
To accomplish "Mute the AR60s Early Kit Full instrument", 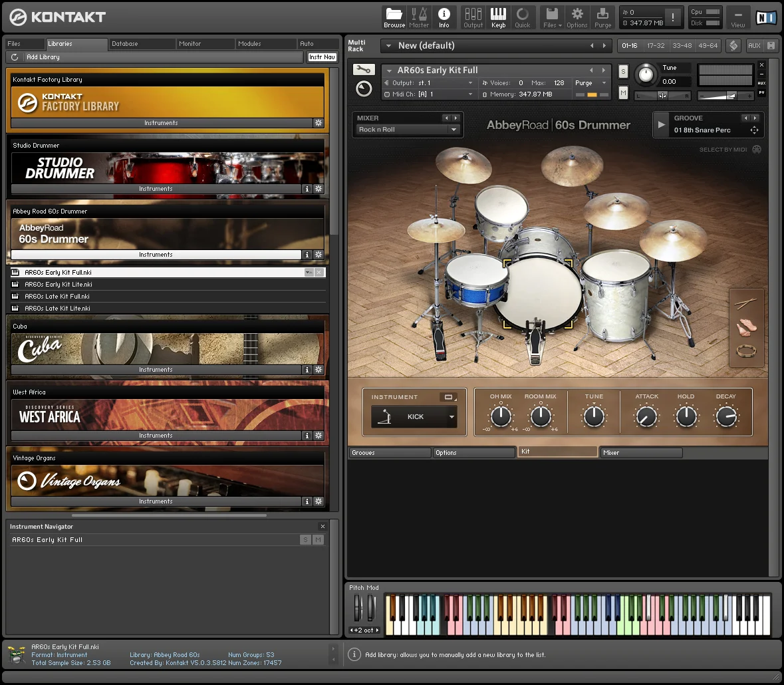I will click(622, 93).
